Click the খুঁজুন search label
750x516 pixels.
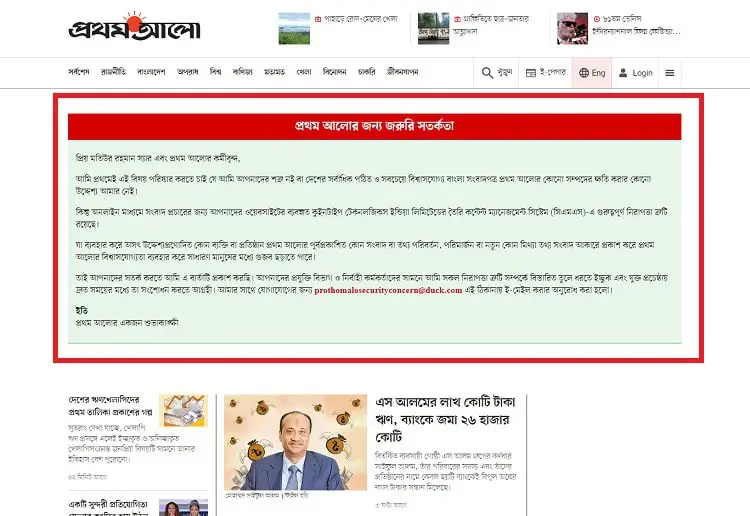click(x=505, y=72)
